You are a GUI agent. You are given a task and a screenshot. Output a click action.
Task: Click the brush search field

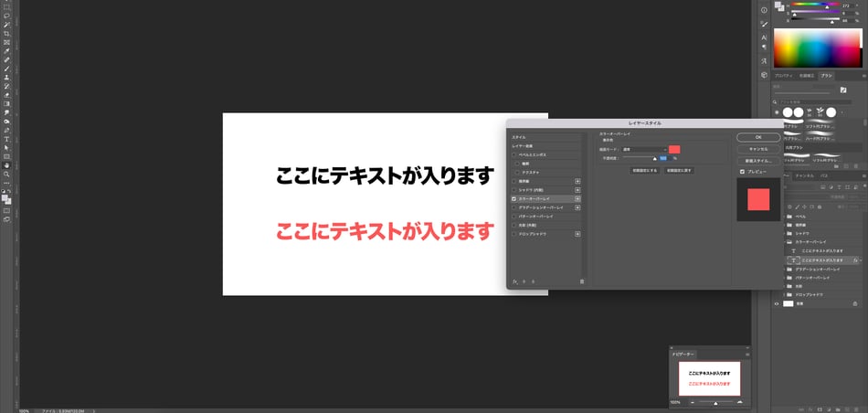click(x=815, y=102)
